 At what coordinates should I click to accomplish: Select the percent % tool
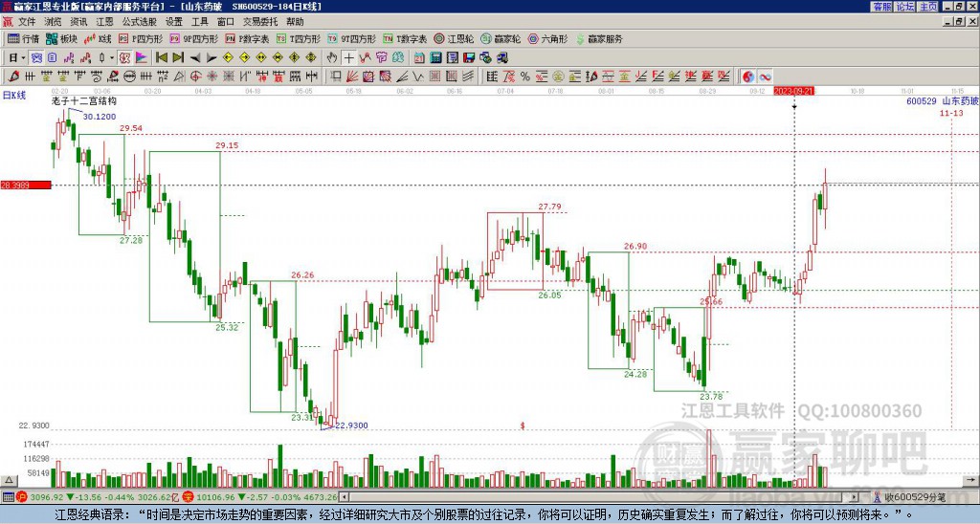click(524, 76)
